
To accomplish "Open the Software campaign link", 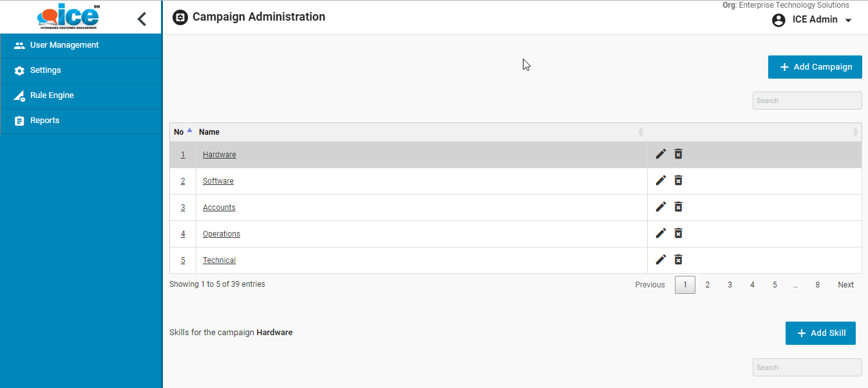I will [218, 181].
